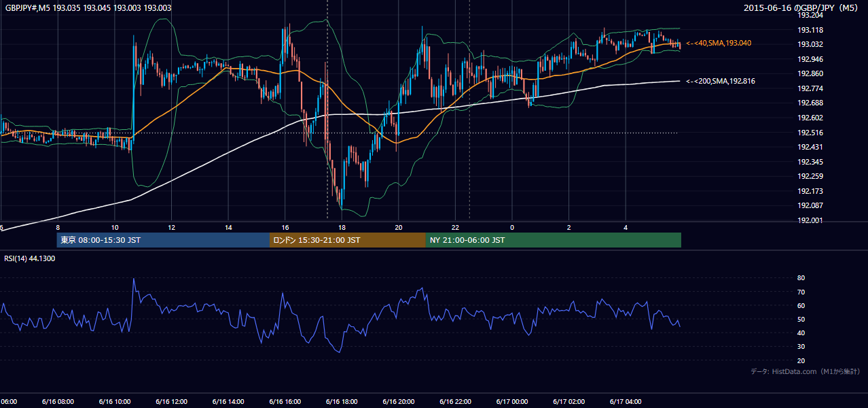Click the 6/16 14:00 time axis label

[x=228, y=401]
